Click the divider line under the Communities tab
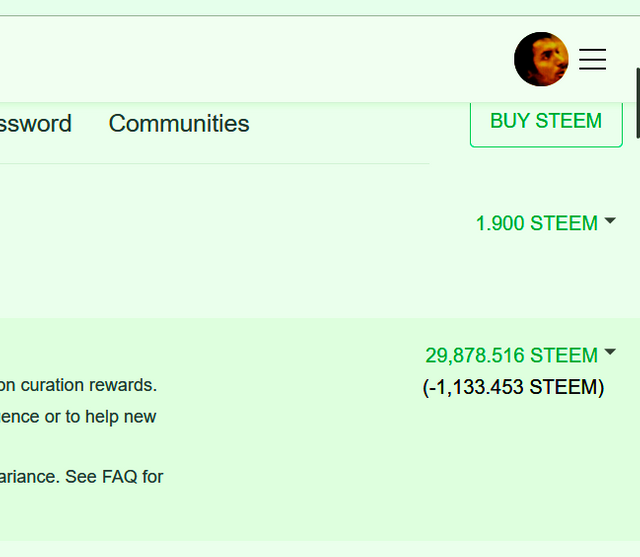This screenshot has height=557, width=640. [x=215, y=163]
